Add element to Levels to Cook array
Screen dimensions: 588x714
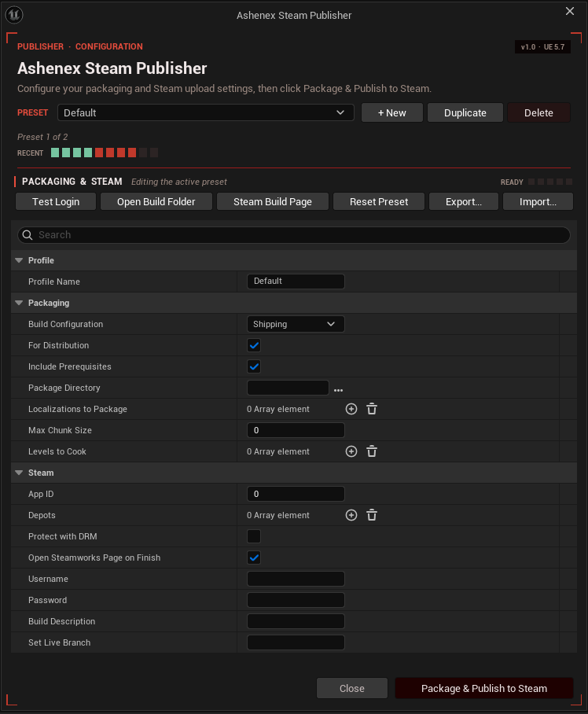point(351,451)
